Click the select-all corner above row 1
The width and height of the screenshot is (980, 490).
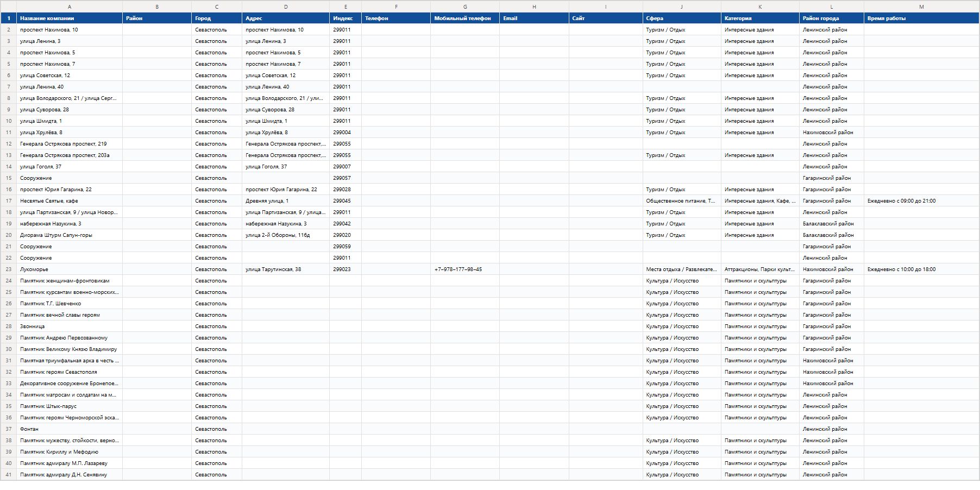click(9, 7)
